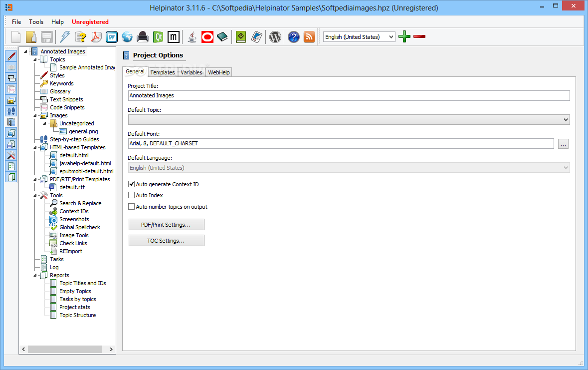Switch to the WebHelp tab
588x370 pixels.
pyautogui.click(x=218, y=72)
